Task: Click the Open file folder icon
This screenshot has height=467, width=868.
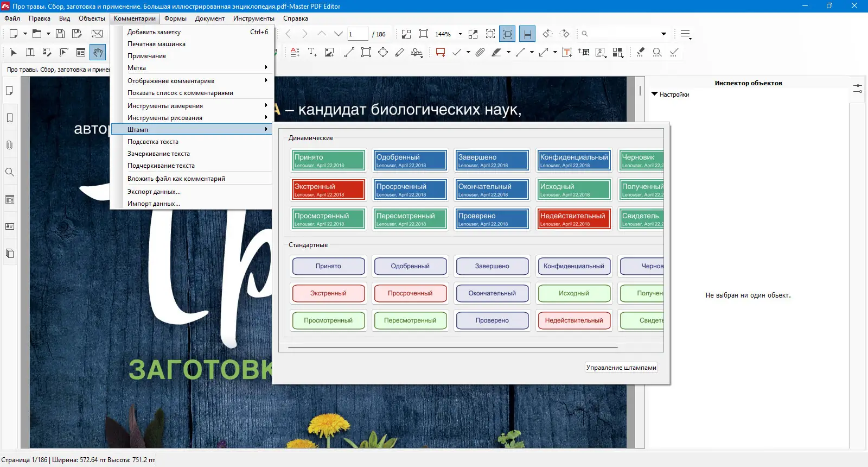Action: 37,34
